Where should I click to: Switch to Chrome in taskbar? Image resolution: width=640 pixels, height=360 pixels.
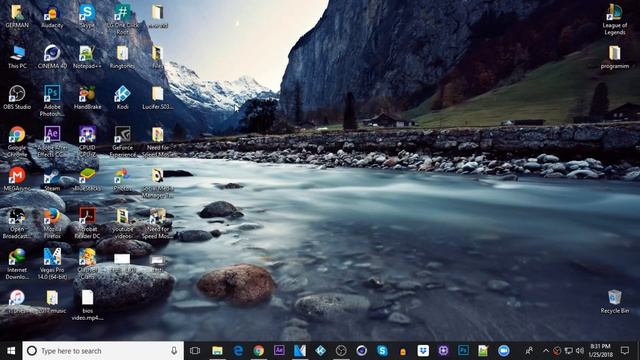click(258, 351)
